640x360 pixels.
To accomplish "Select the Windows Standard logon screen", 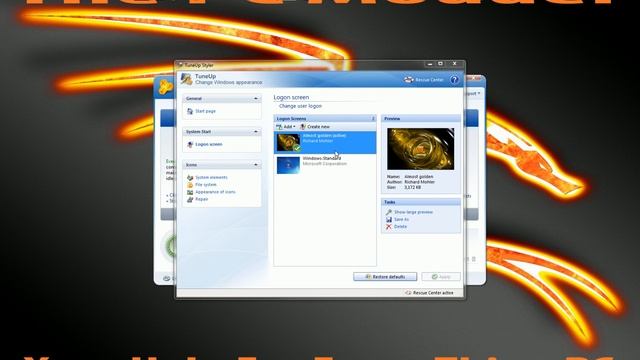I will [x=325, y=165].
